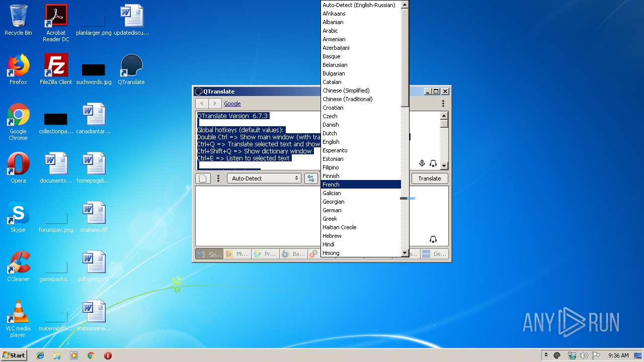This screenshot has height=362, width=644.
Task: Choose Arabic language entry
Action: point(361,31)
